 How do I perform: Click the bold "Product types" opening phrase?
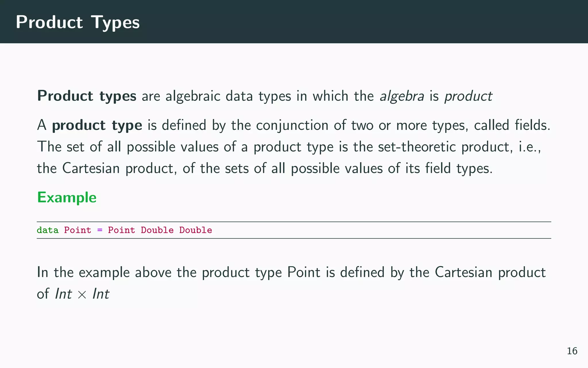pos(87,96)
